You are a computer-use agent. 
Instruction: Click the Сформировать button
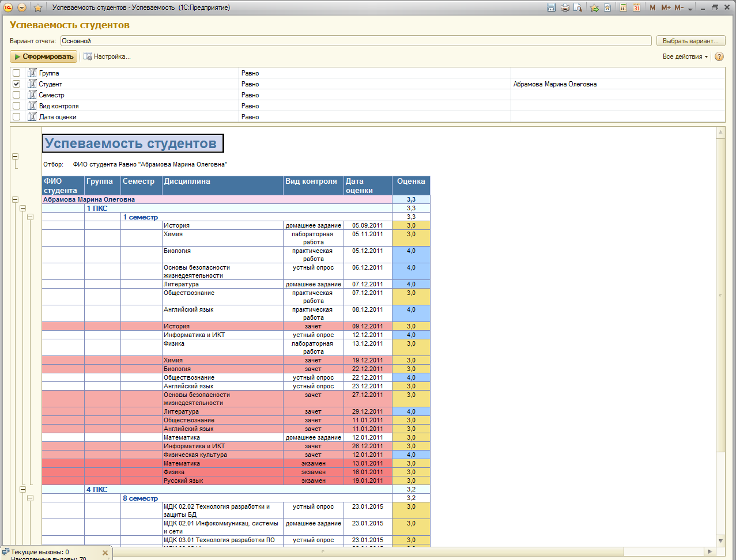pos(44,56)
